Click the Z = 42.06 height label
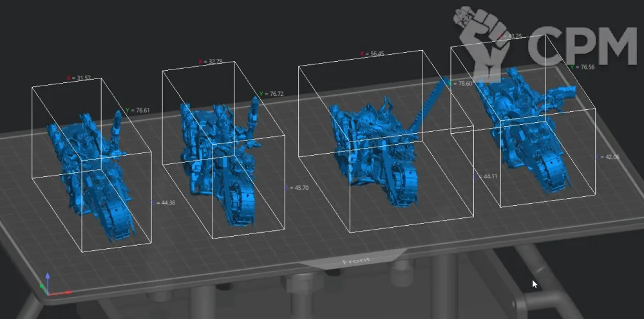 coord(607,156)
